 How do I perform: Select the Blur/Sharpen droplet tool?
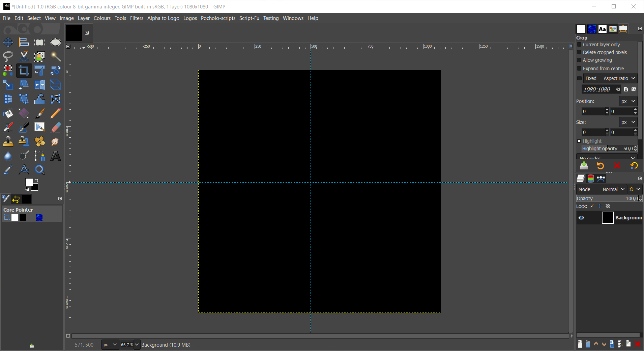click(8, 156)
